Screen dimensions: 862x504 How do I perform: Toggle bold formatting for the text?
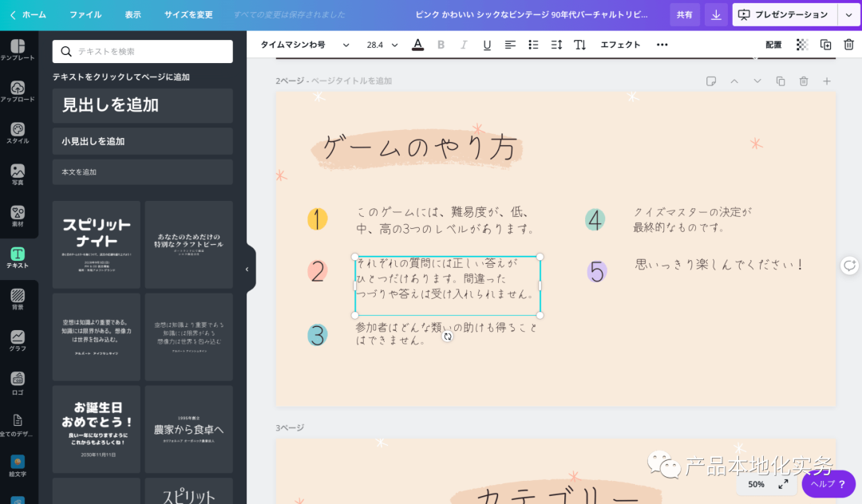(441, 45)
